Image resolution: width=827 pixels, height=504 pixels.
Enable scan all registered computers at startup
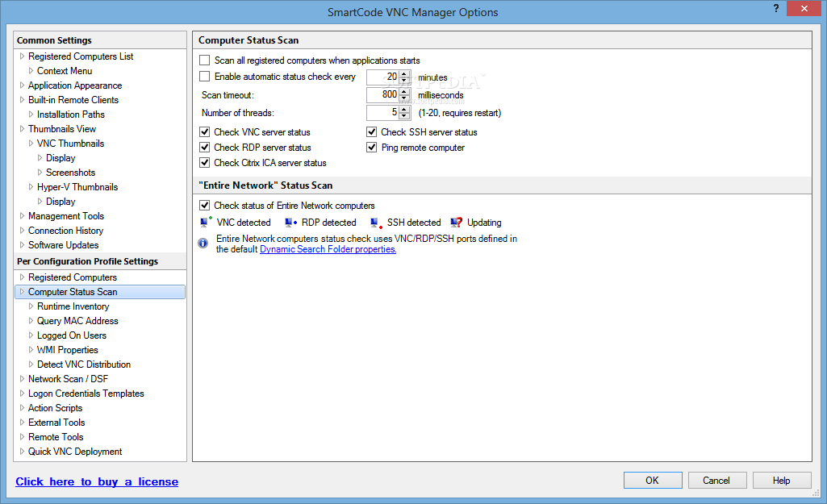[x=205, y=60]
